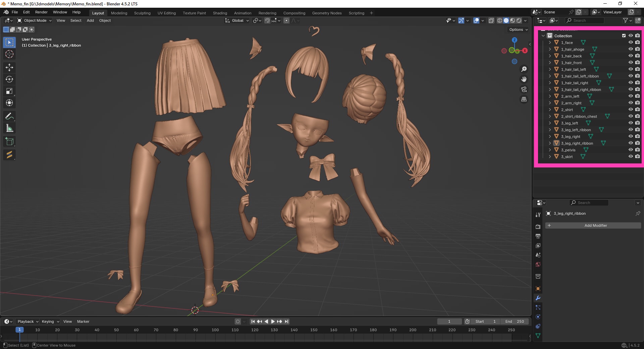Open the Global orientation dropdown

(237, 20)
